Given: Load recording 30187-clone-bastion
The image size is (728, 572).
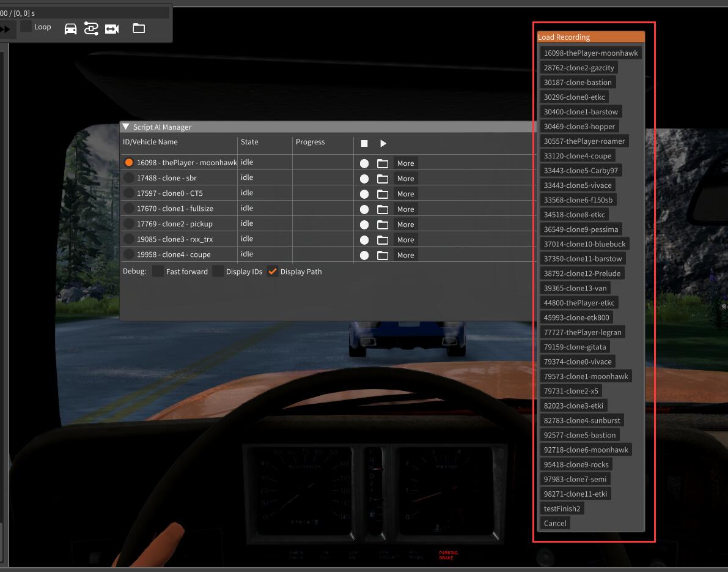Looking at the screenshot, I should point(578,82).
